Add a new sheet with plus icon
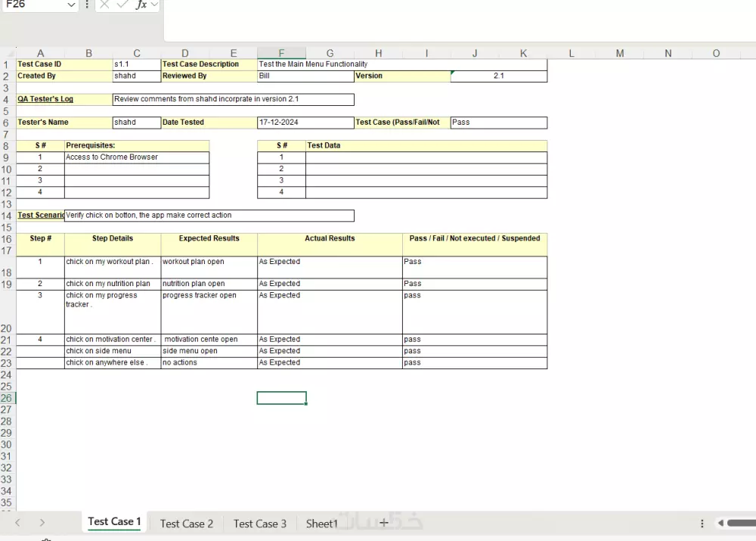This screenshot has height=541, width=756. tap(384, 523)
